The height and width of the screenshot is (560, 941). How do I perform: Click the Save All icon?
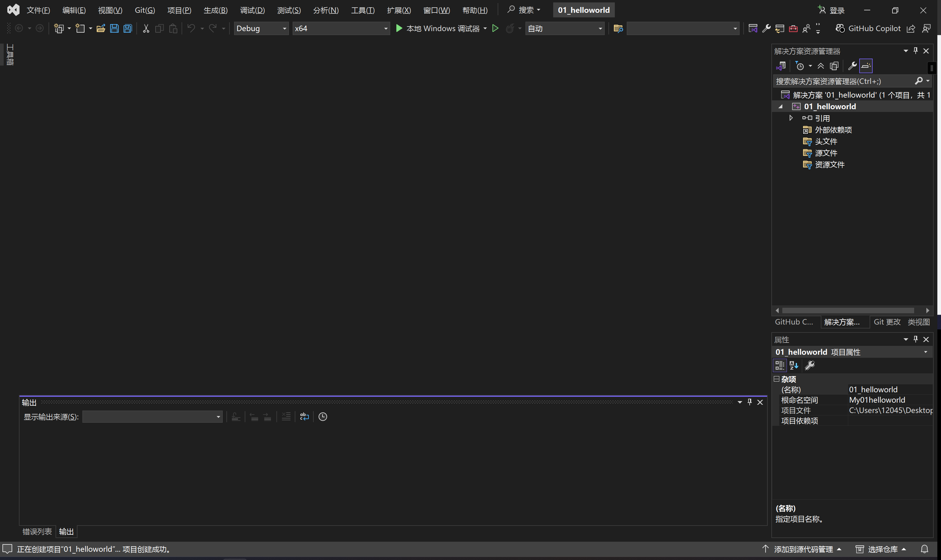coord(128,28)
